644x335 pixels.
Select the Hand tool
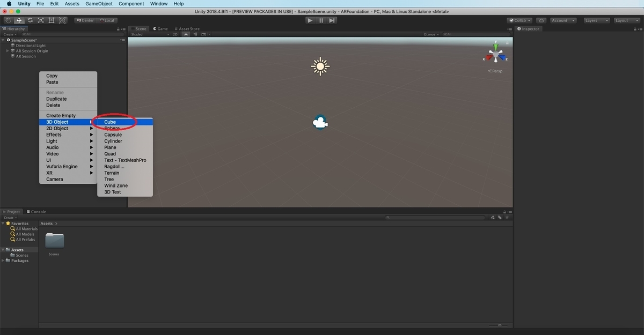tap(9, 20)
